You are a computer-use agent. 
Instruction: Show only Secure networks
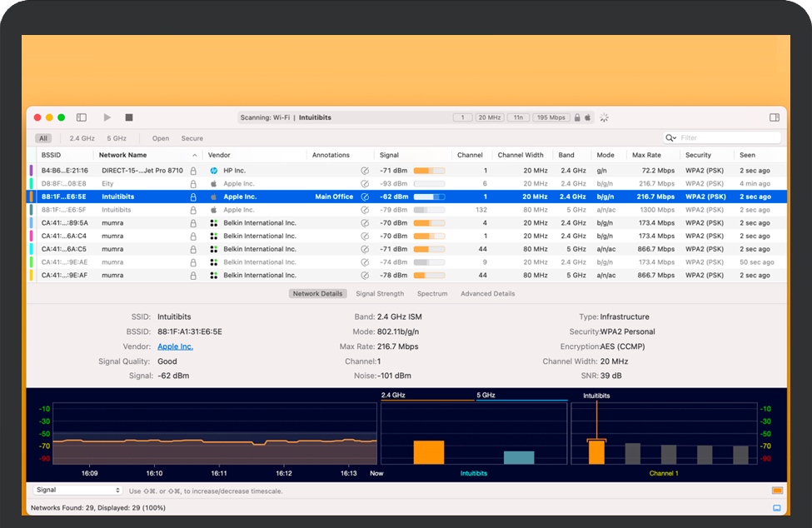[192, 138]
